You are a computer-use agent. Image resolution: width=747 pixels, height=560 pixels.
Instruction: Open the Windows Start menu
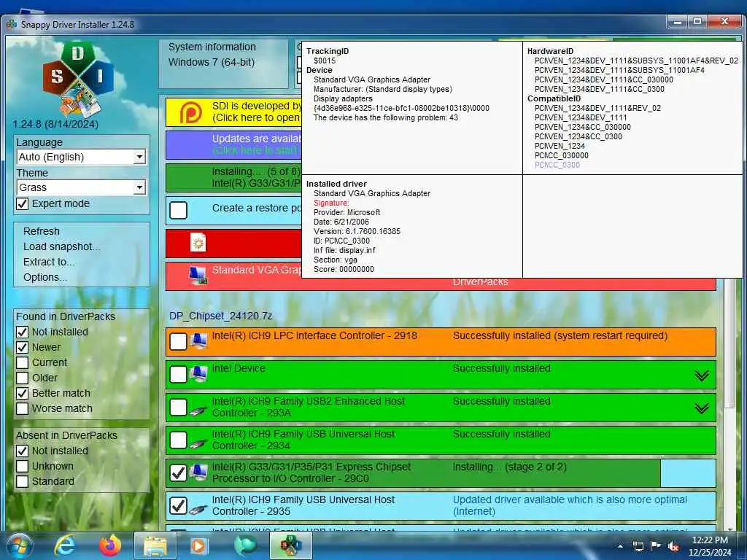(x=20, y=545)
